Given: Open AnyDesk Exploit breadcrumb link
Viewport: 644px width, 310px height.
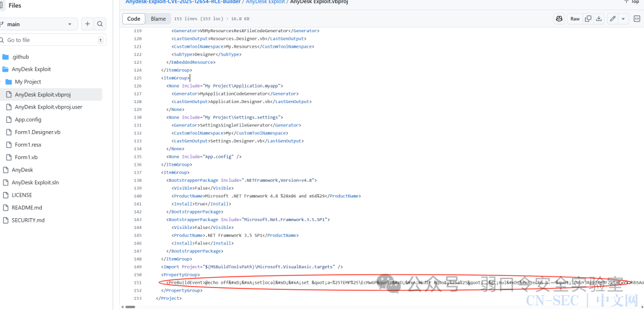Looking at the screenshot, I should [266, 2].
